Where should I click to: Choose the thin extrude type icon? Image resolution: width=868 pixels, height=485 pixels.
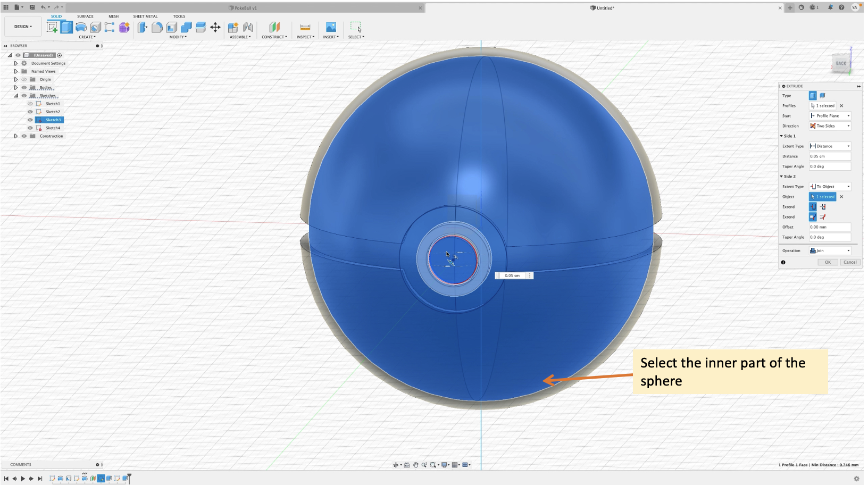(x=822, y=96)
